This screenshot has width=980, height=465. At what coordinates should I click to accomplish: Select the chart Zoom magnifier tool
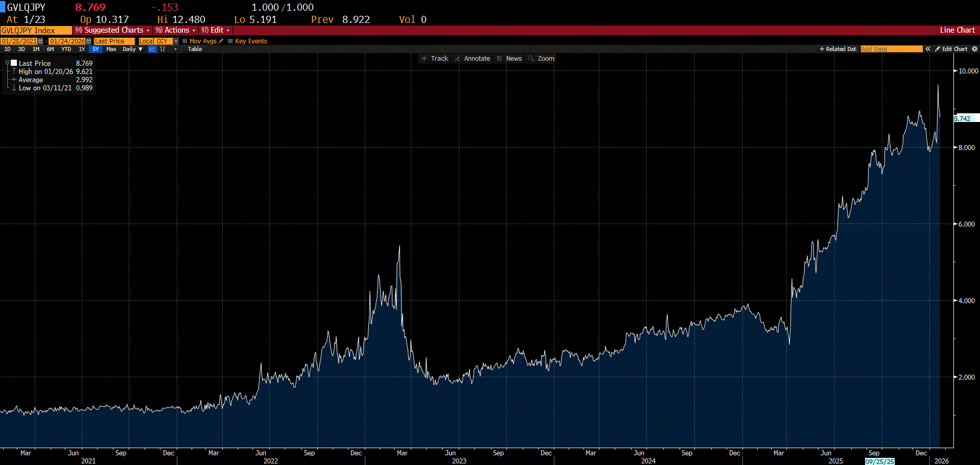tap(541, 58)
